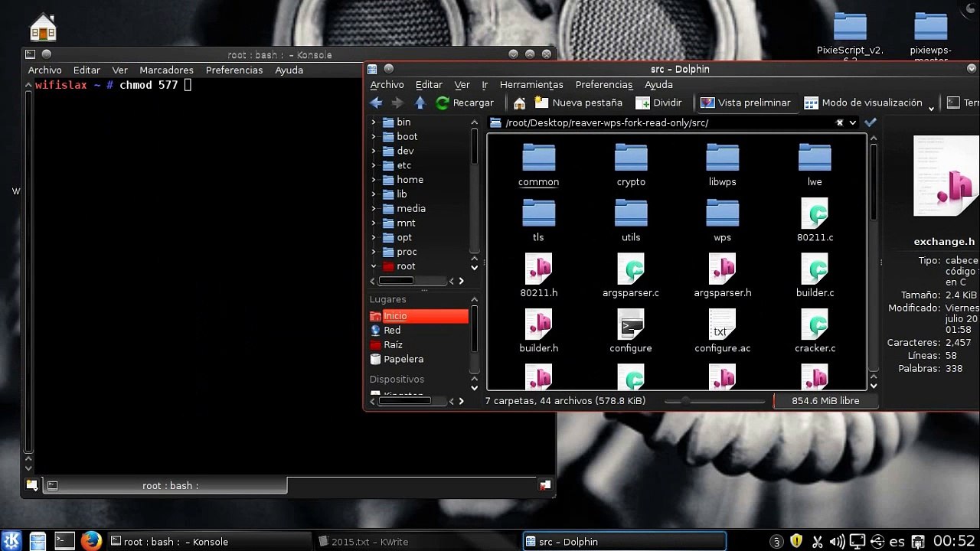Click the home icon in Dolphin toolbar
Viewport: 980px width, 551px height.
[x=519, y=103]
